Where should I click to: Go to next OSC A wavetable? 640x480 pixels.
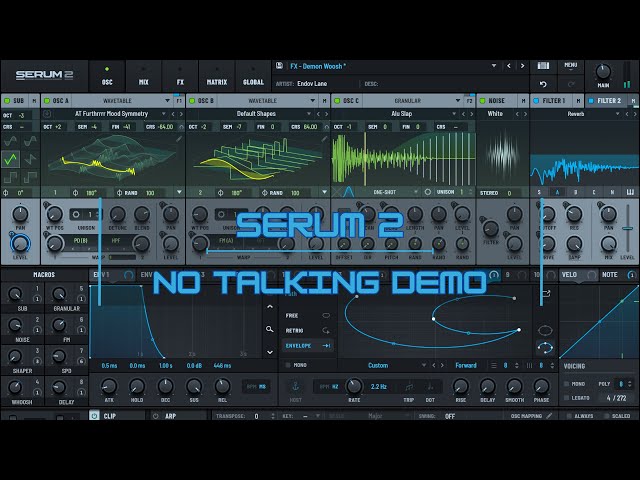tap(181, 114)
